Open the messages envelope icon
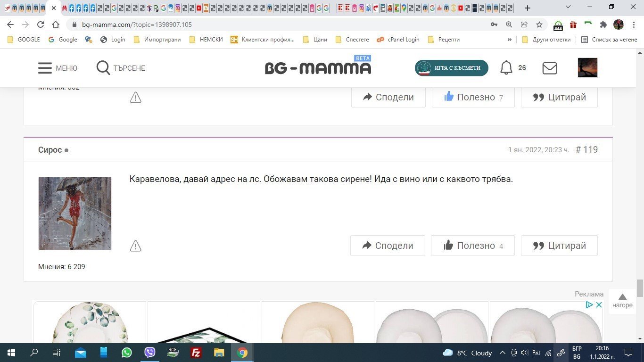This screenshot has width=644, height=362. [549, 68]
